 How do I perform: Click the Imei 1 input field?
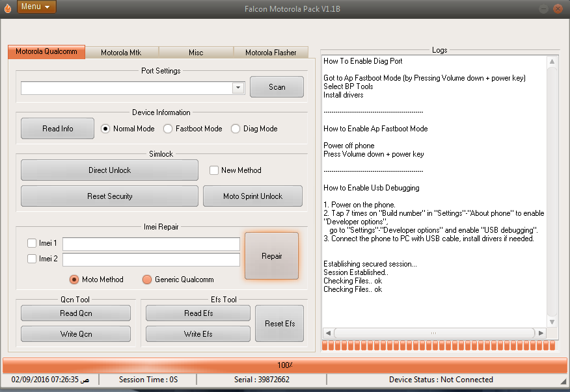(x=151, y=244)
